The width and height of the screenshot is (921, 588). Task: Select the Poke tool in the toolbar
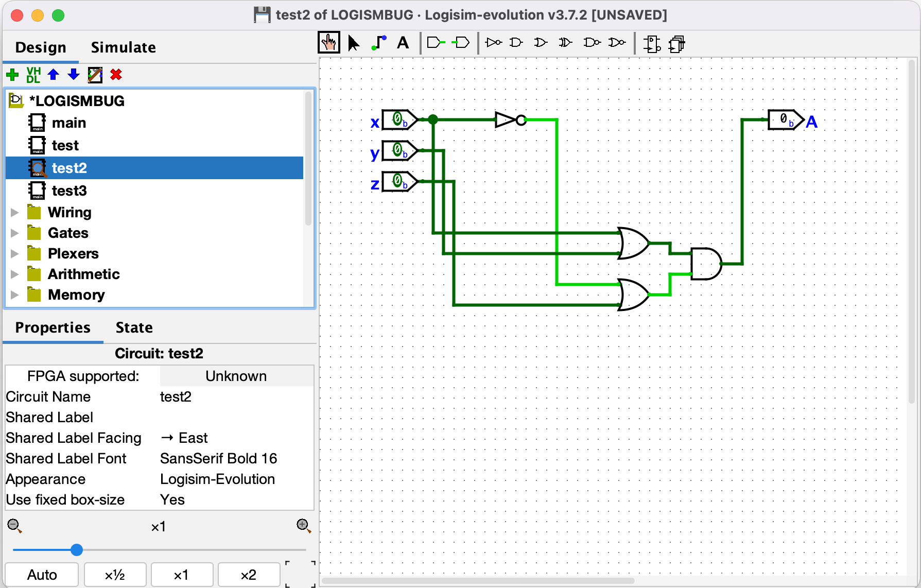click(x=329, y=42)
